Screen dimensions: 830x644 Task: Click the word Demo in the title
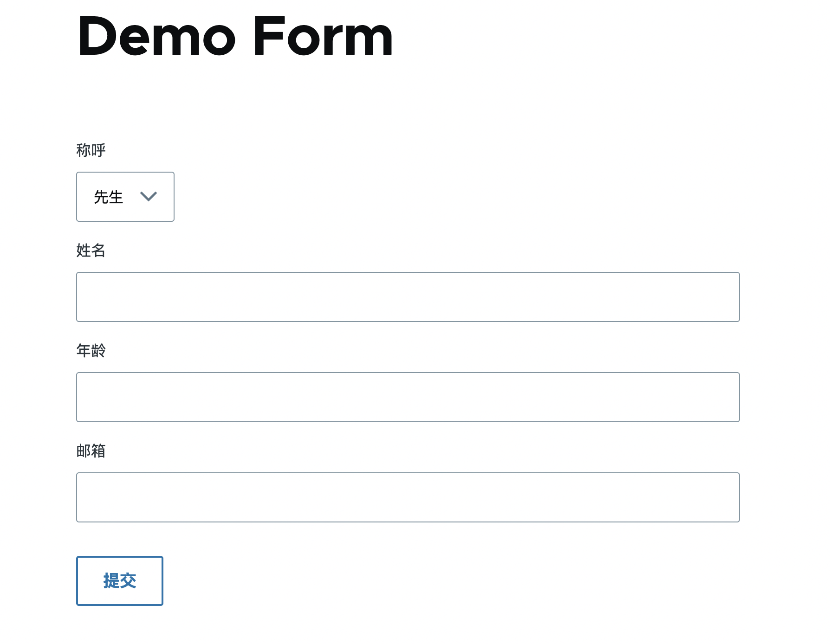tap(156, 36)
